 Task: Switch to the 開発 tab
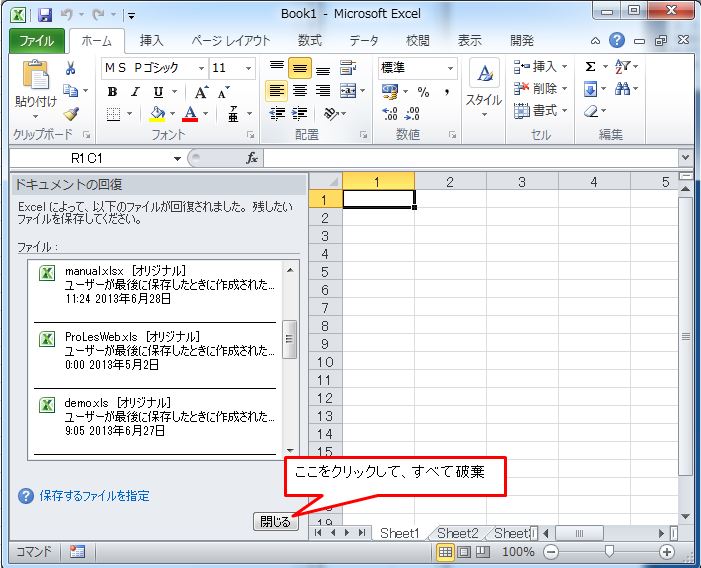pos(522,41)
